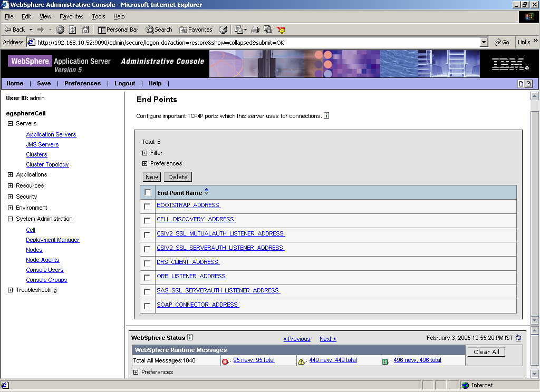Check the DRS_CLIENT_ADDRESS row checkbox
This screenshot has width=540, height=392.
tap(147, 263)
